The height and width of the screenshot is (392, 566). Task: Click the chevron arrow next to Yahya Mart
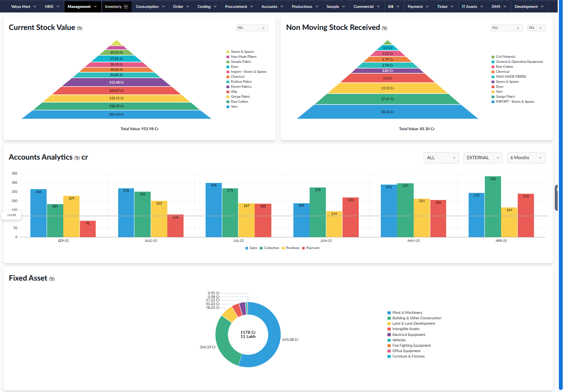tap(35, 7)
